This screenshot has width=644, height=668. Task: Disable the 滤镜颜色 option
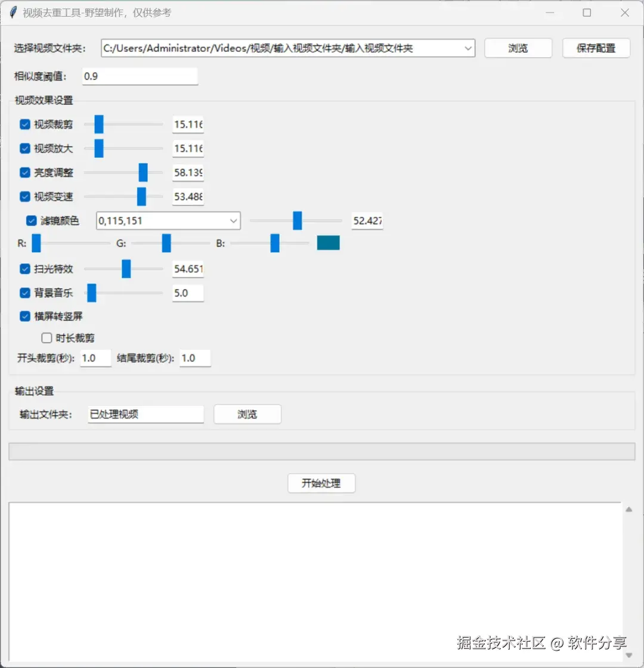click(x=32, y=220)
